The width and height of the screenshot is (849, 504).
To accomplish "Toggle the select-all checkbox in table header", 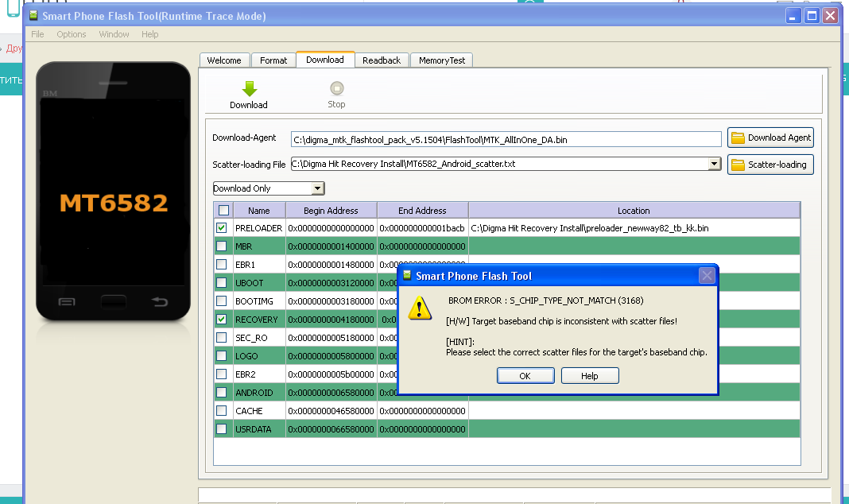I will point(223,211).
